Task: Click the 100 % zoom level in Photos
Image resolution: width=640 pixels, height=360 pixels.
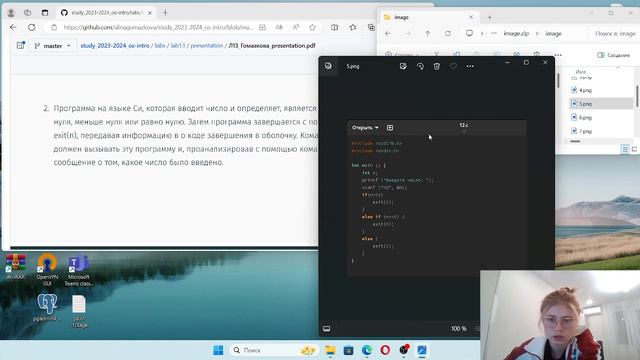Action: (x=459, y=328)
